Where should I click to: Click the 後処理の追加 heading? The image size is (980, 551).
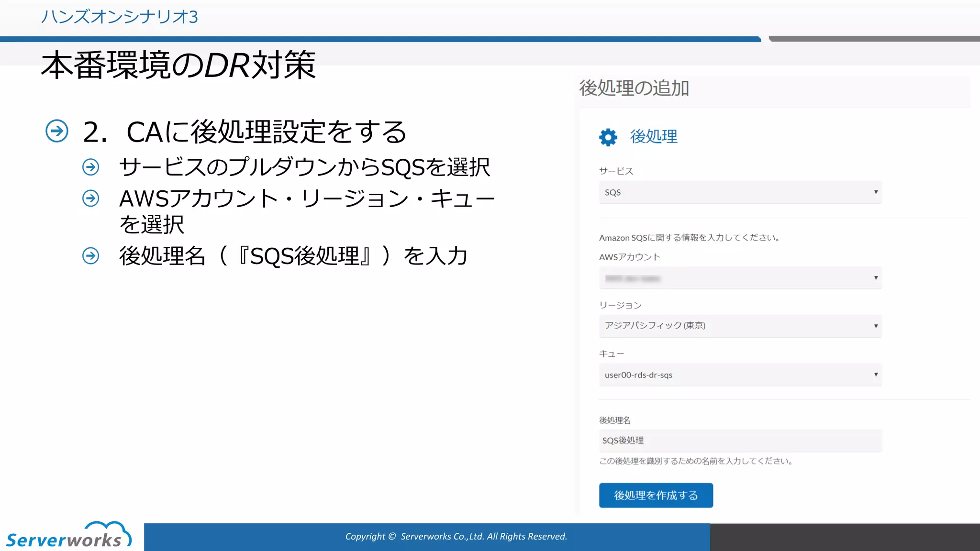(634, 88)
